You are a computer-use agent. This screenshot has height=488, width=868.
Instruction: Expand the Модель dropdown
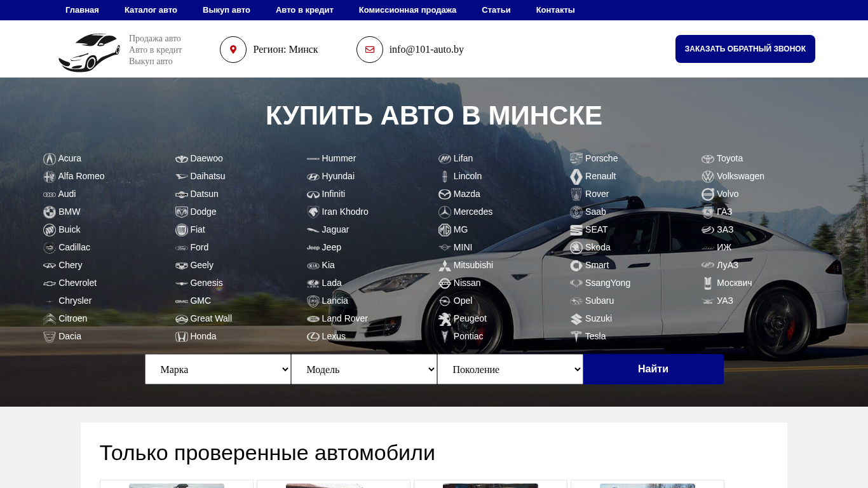pyautogui.click(x=364, y=369)
